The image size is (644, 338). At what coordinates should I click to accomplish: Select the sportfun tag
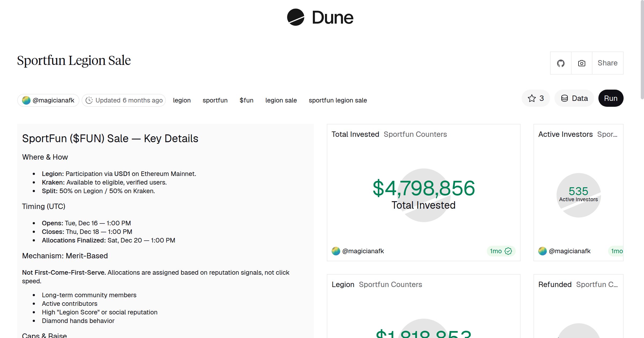(x=215, y=100)
